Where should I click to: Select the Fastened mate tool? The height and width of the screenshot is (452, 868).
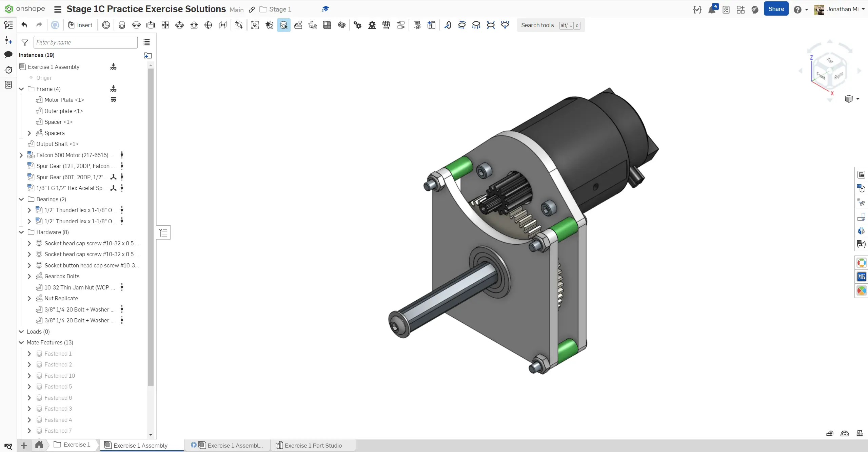tap(122, 25)
